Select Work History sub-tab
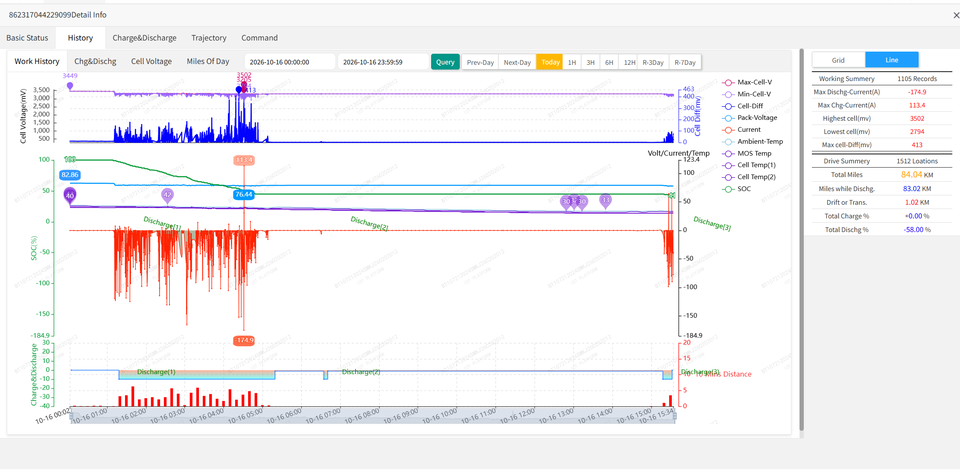This screenshot has width=960, height=473. click(x=37, y=62)
